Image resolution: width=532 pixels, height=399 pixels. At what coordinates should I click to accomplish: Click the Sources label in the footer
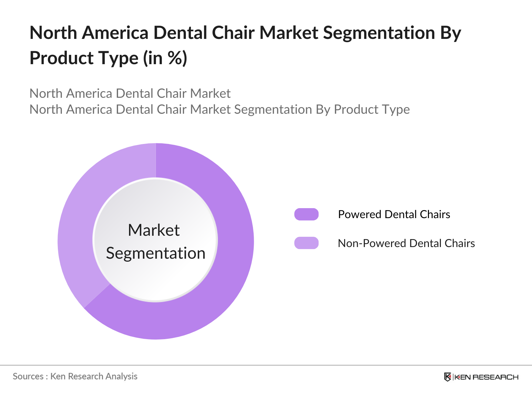point(28,376)
